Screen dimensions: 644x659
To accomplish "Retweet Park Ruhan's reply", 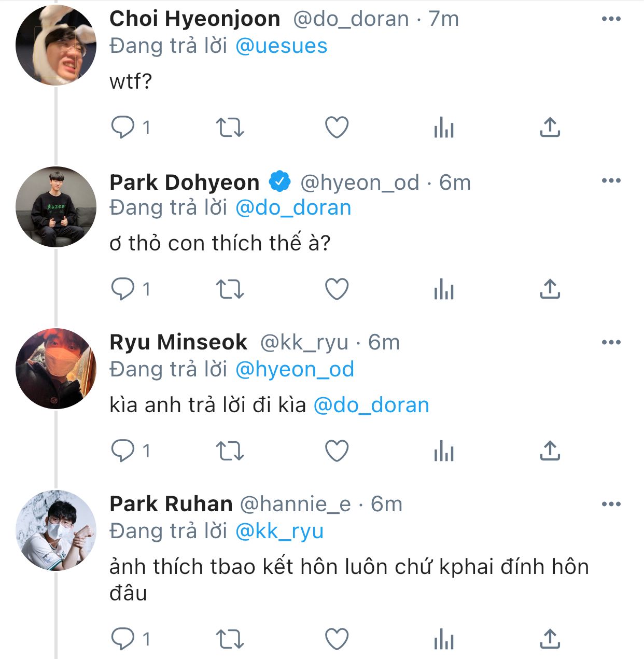I will pyautogui.click(x=229, y=639).
